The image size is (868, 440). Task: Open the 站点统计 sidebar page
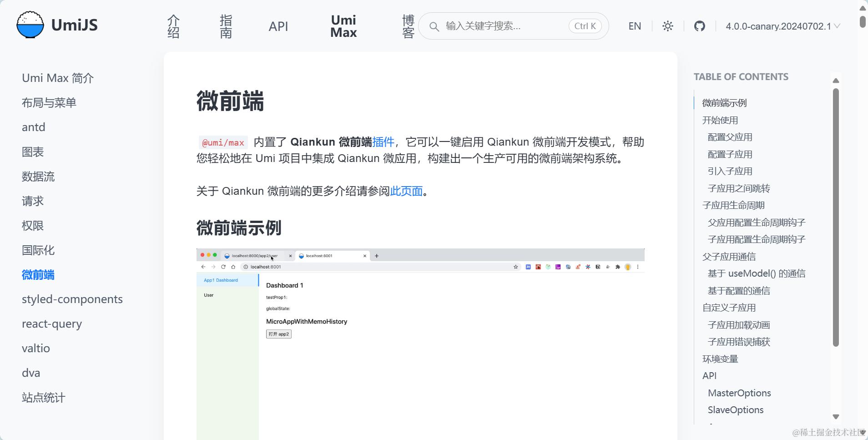coord(44,398)
